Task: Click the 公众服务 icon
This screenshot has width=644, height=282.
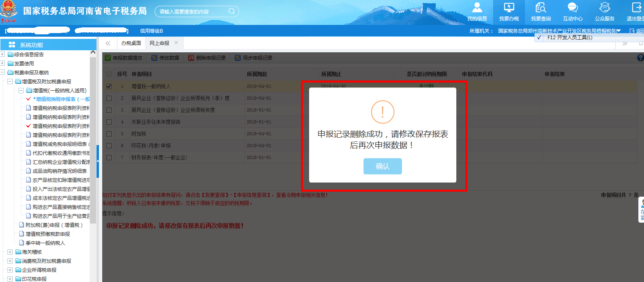Action: click(604, 8)
